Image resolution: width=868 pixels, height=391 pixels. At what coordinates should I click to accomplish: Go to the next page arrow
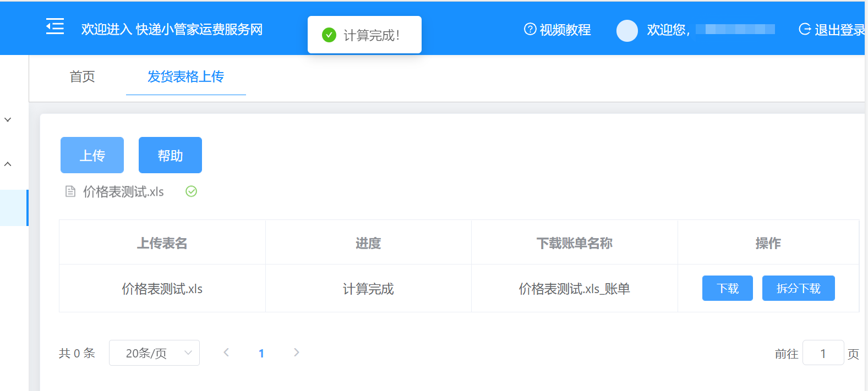pyautogui.click(x=297, y=353)
